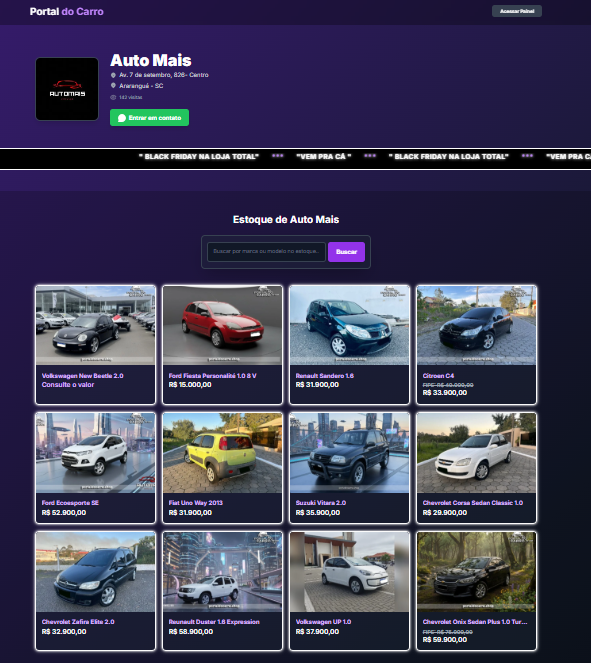591x663 pixels.
Task: Open the Acessar Painel button
Action: click(x=517, y=11)
